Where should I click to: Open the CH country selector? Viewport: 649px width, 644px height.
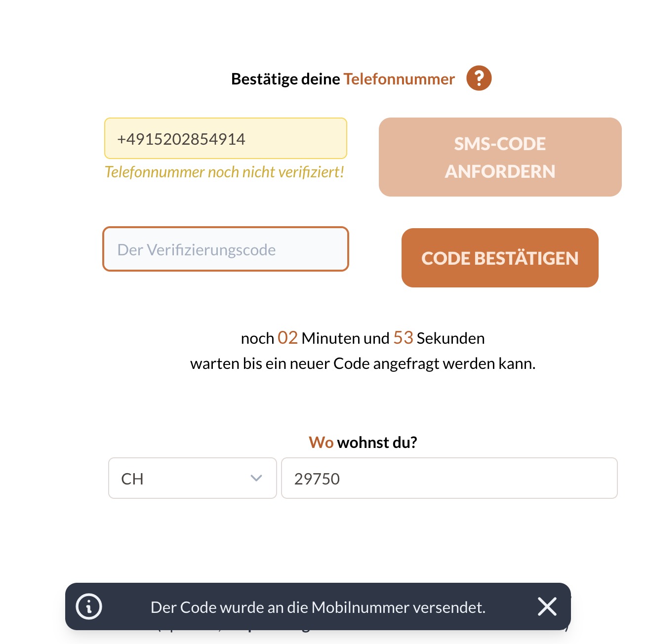[x=192, y=478]
